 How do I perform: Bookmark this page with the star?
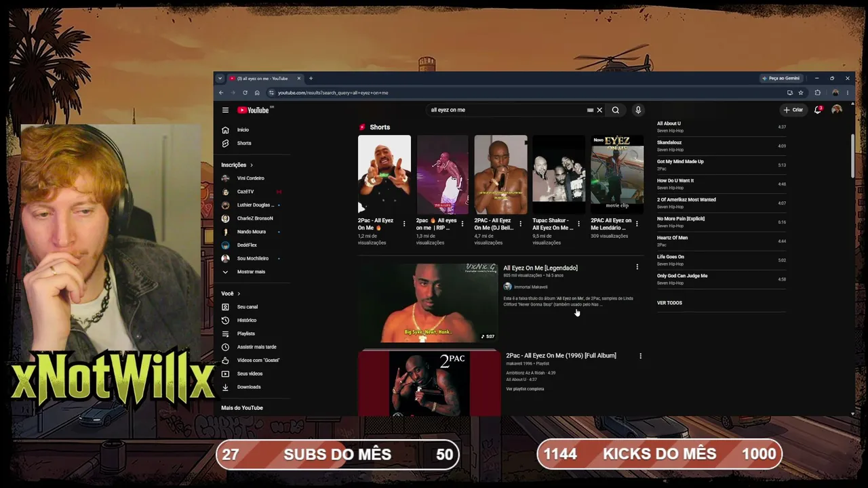[801, 93]
